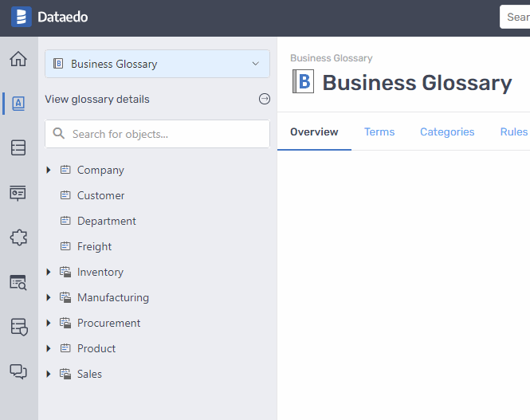Open the data shield governance icon

point(18,326)
